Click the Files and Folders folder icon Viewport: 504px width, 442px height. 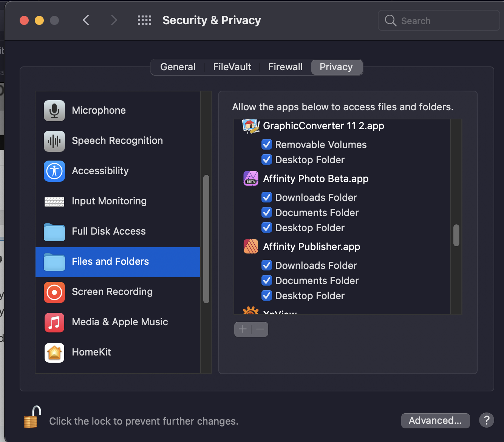point(54,262)
